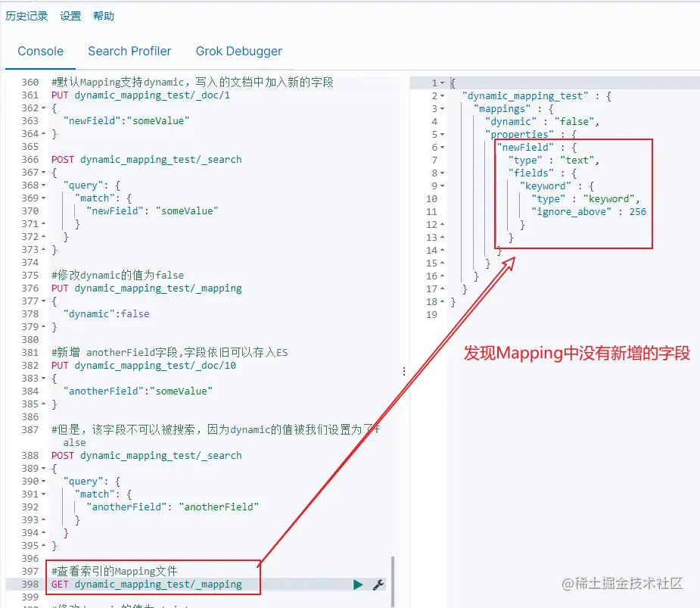Click "newField":"someValue" on line 363
700x608 pixels.
[126, 121]
